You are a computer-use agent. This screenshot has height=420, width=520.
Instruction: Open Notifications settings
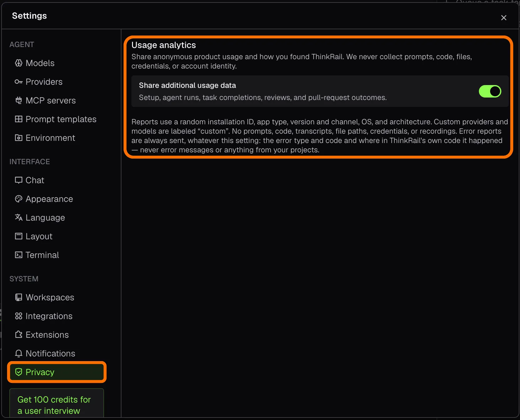click(56, 353)
